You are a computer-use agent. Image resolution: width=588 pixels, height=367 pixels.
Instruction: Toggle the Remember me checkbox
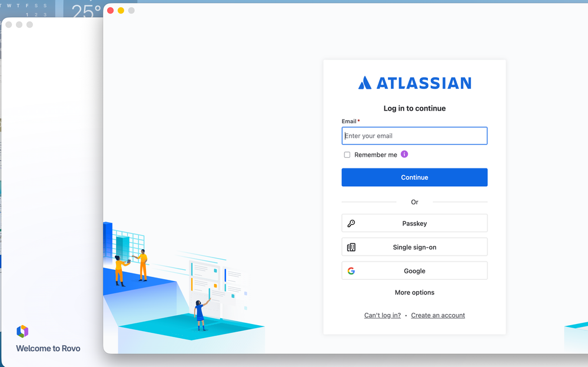coord(347,155)
